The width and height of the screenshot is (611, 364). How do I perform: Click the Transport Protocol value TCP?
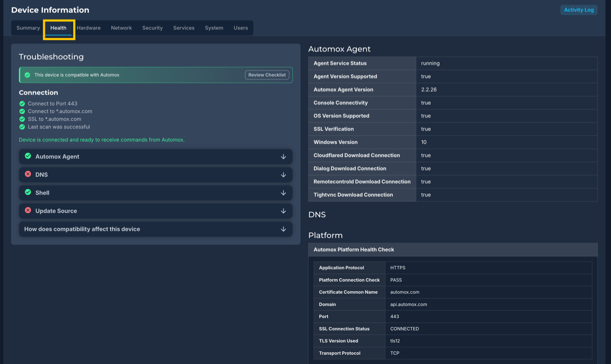[395, 353]
